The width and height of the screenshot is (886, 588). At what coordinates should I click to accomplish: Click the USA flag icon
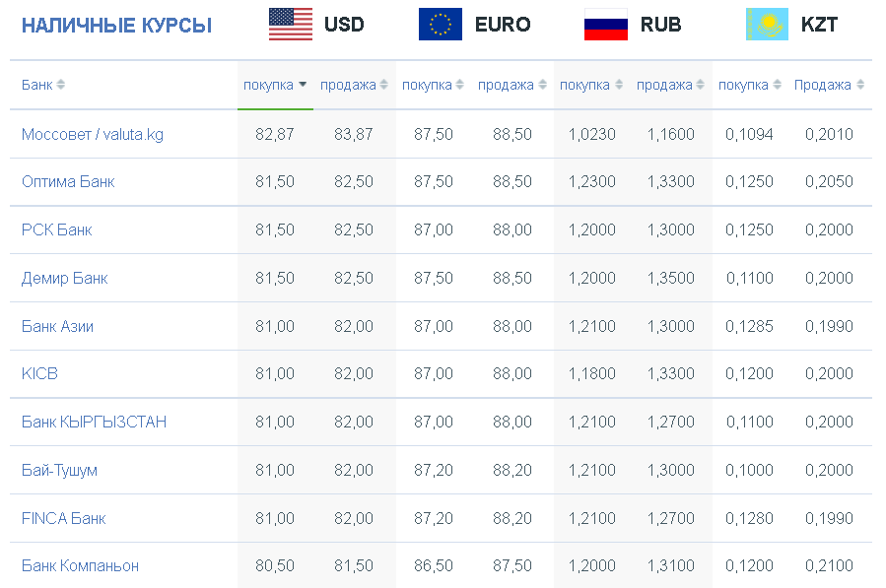[291, 25]
